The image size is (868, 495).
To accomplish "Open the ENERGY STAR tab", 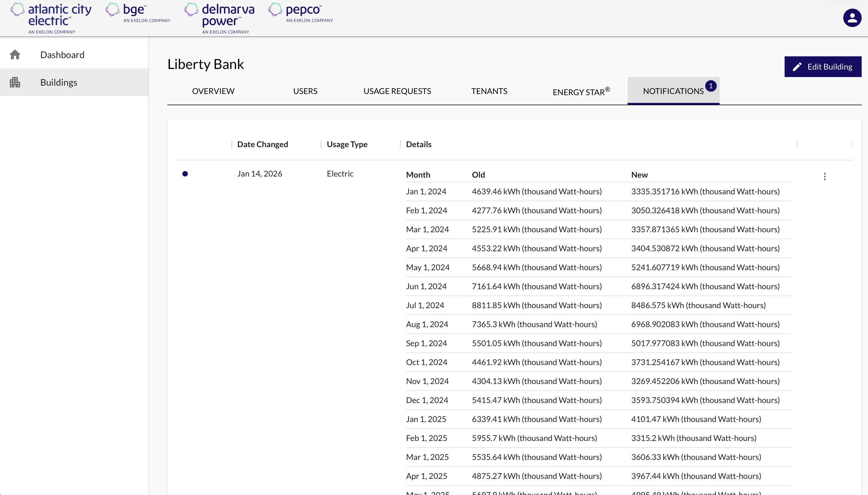I will pos(581,92).
